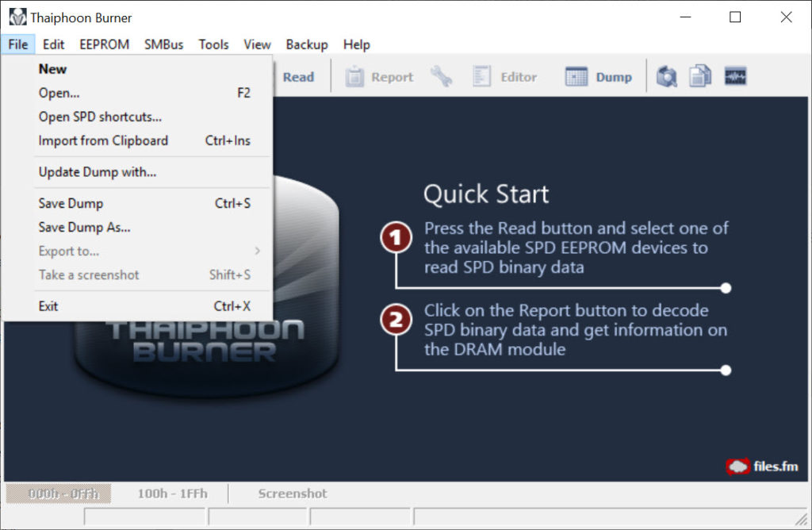Select Import from Clipboard entry
The width and height of the screenshot is (812, 530).
tap(138, 140)
